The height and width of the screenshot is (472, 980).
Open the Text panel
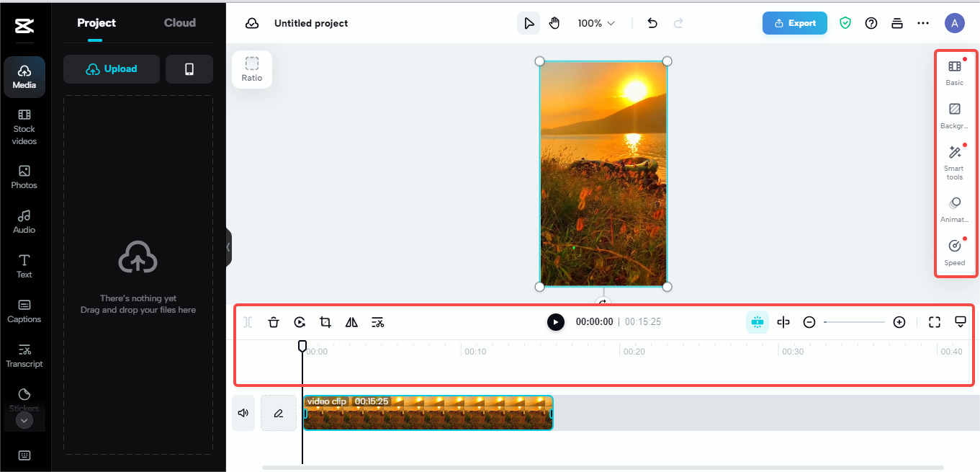(24, 266)
